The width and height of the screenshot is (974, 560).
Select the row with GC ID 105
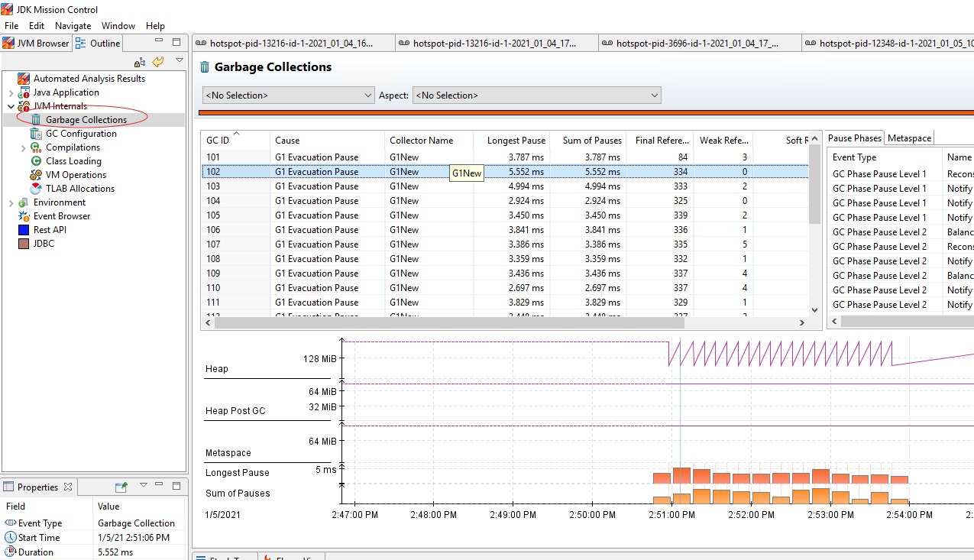point(212,215)
